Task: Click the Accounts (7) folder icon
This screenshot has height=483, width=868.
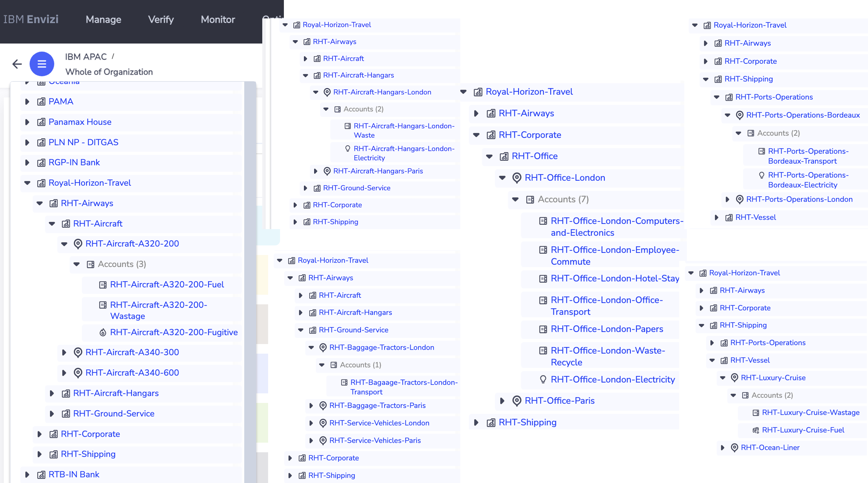Action: (x=530, y=200)
